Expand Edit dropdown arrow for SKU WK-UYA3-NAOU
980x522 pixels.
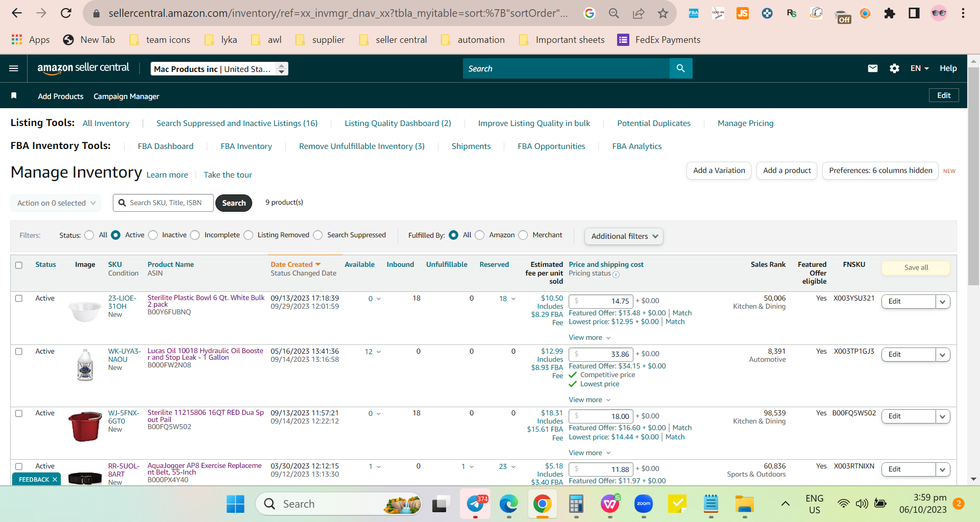point(943,355)
